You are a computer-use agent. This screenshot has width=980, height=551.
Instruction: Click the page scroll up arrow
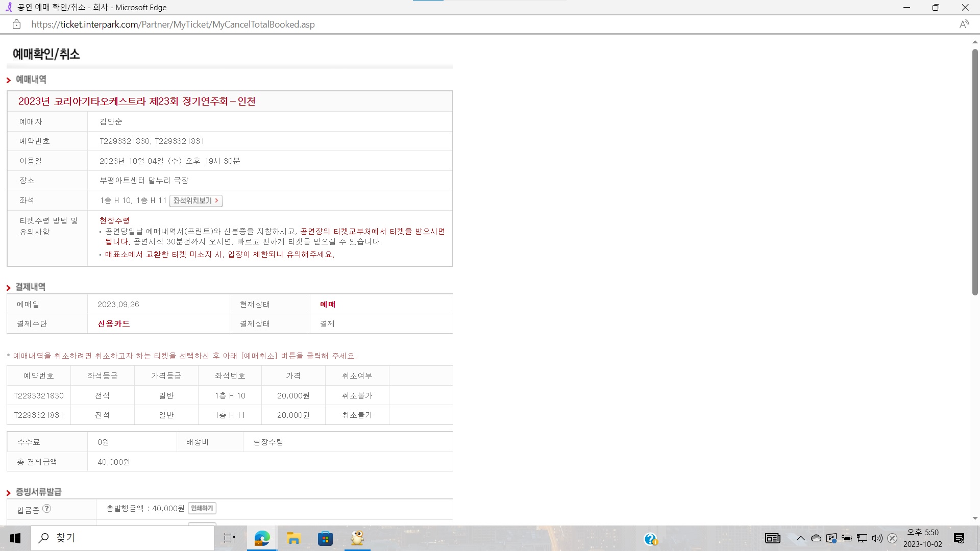(975, 42)
